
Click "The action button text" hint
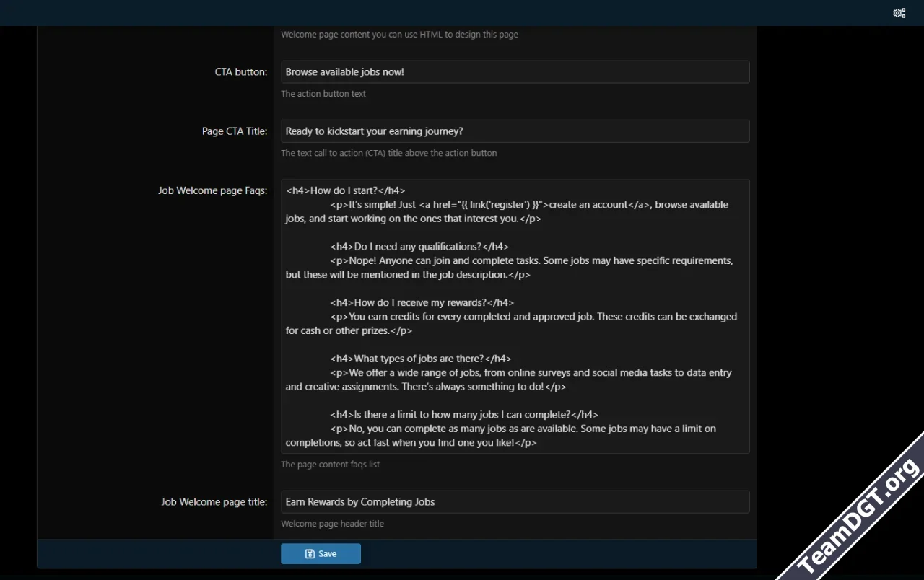click(323, 94)
